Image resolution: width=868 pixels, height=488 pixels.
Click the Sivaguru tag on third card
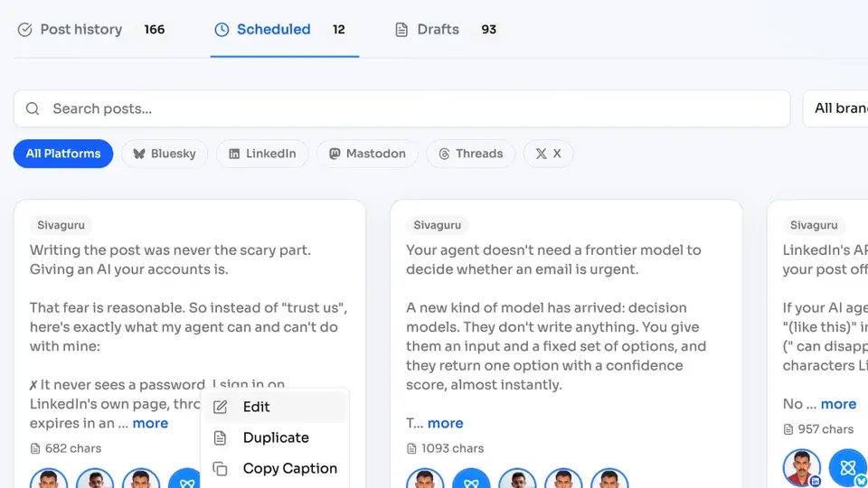tap(814, 225)
